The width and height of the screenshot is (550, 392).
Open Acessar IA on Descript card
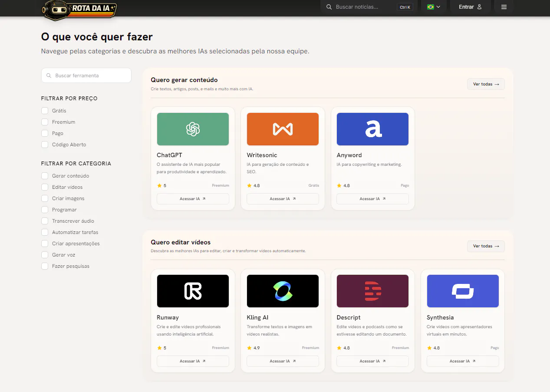tap(372, 361)
